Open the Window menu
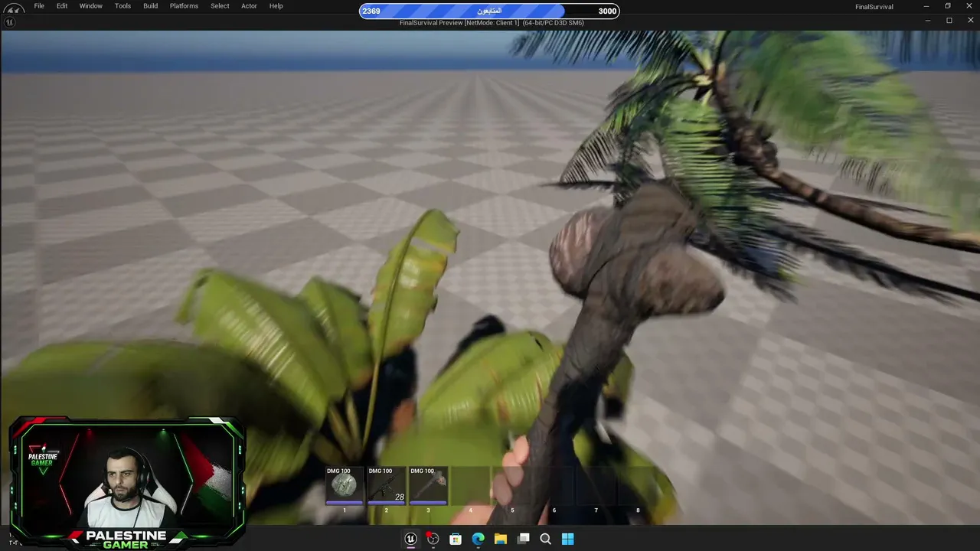The width and height of the screenshot is (980, 551). 91,6
